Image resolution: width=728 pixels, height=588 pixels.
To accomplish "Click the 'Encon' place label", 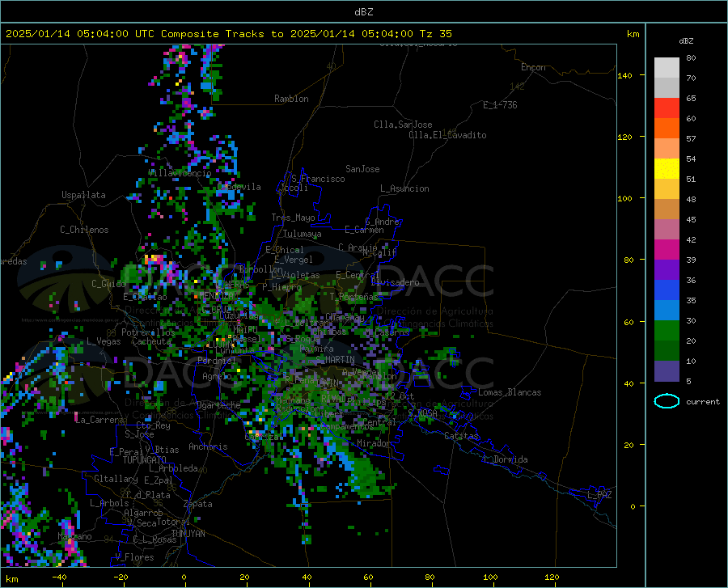I will tap(533, 67).
